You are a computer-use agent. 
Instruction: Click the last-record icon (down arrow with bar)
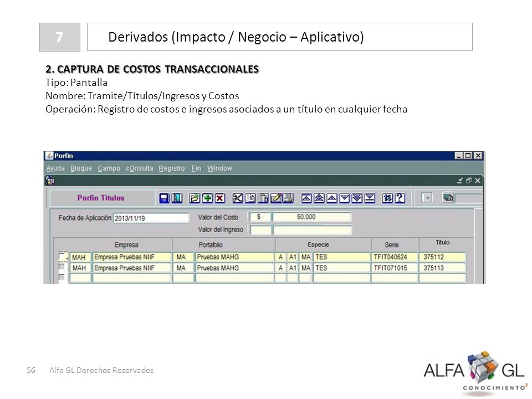click(370, 198)
